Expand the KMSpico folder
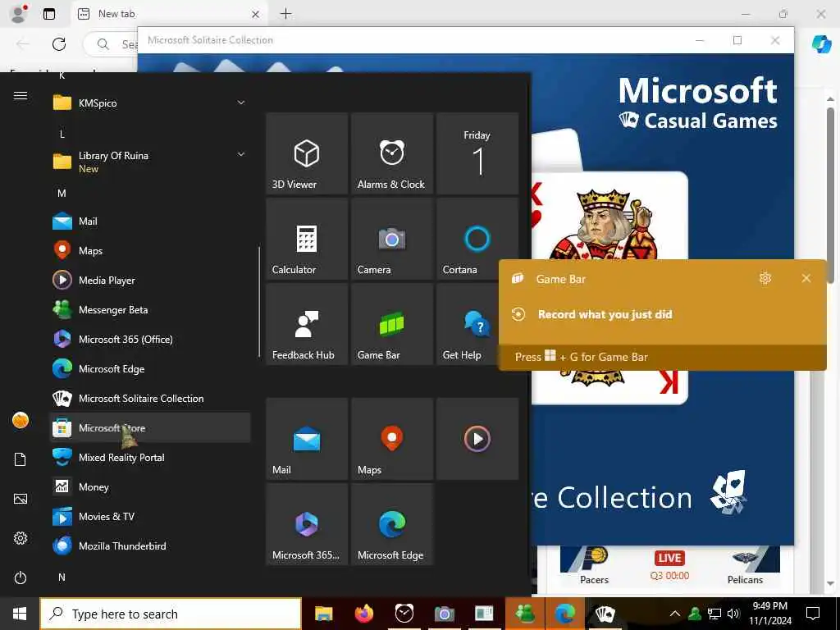The width and height of the screenshot is (840, 630). [x=150, y=103]
